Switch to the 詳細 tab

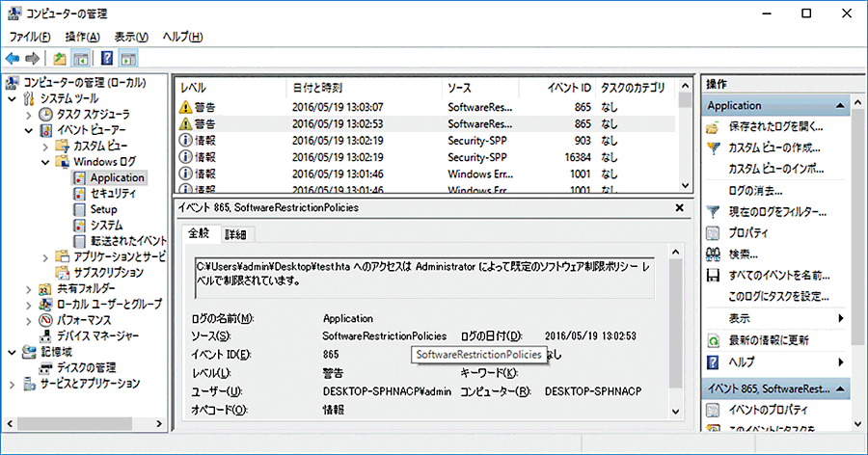pos(235,233)
